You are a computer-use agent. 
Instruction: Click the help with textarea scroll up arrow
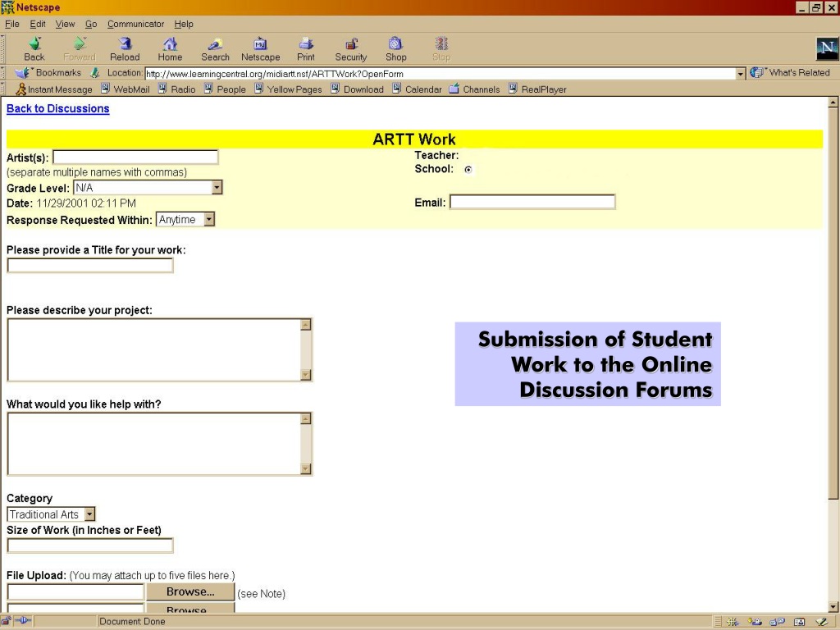[306, 418]
